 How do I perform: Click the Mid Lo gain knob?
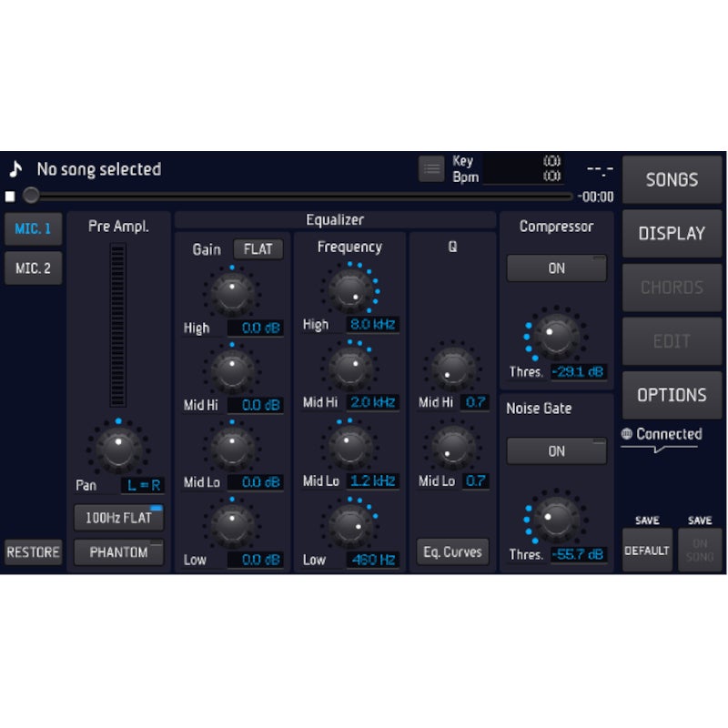coord(232,447)
